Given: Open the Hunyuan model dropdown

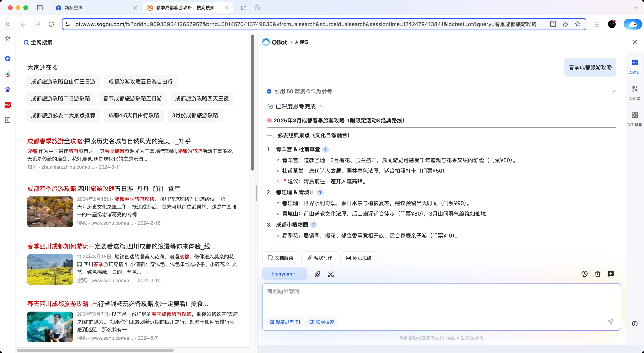Looking at the screenshot, I should click(284, 274).
